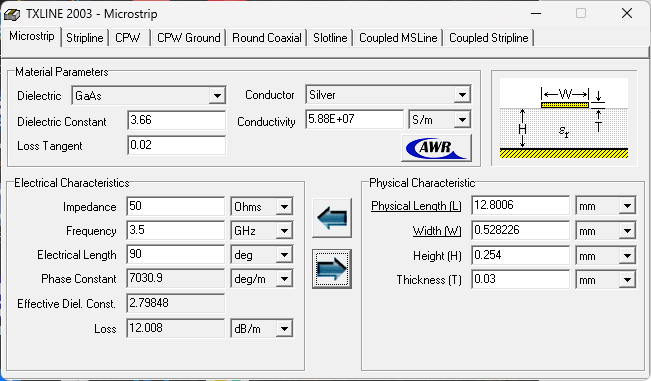Image resolution: width=651 pixels, height=381 pixels.
Task: Switch to the Stripline tab
Action: tap(85, 38)
